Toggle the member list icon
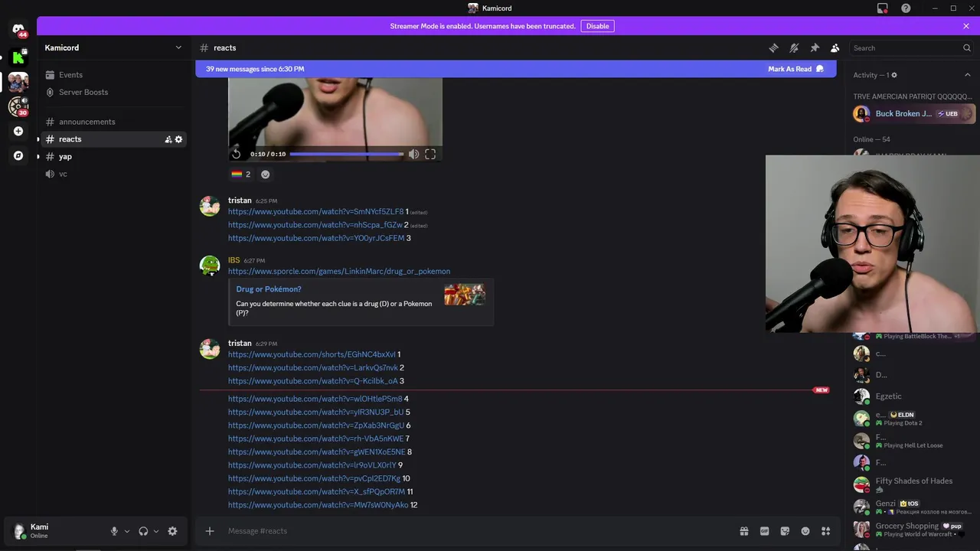Viewport: 980px width, 551px height. click(x=835, y=47)
